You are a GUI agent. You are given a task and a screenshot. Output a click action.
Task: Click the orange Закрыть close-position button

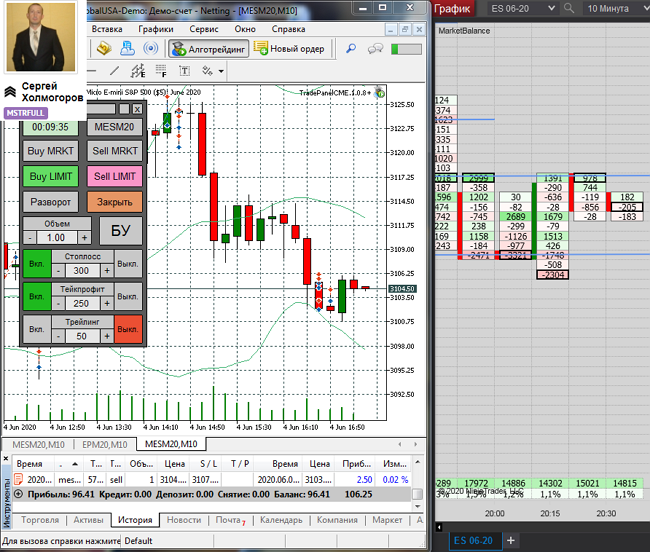114,202
